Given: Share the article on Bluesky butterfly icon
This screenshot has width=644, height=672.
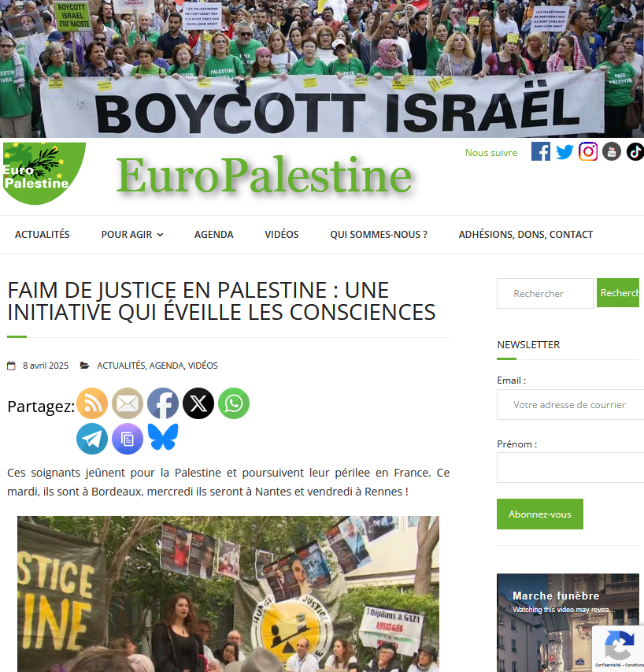Looking at the screenshot, I should 163,437.
